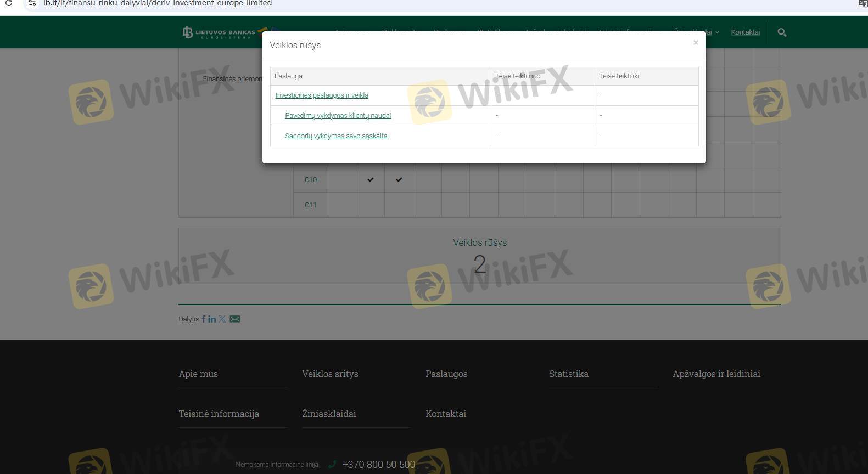This screenshot has width=868, height=474.
Task: Open Apžvalgos ir leidiniai in the footer
Action: pyautogui.click(x=716, y=374)
